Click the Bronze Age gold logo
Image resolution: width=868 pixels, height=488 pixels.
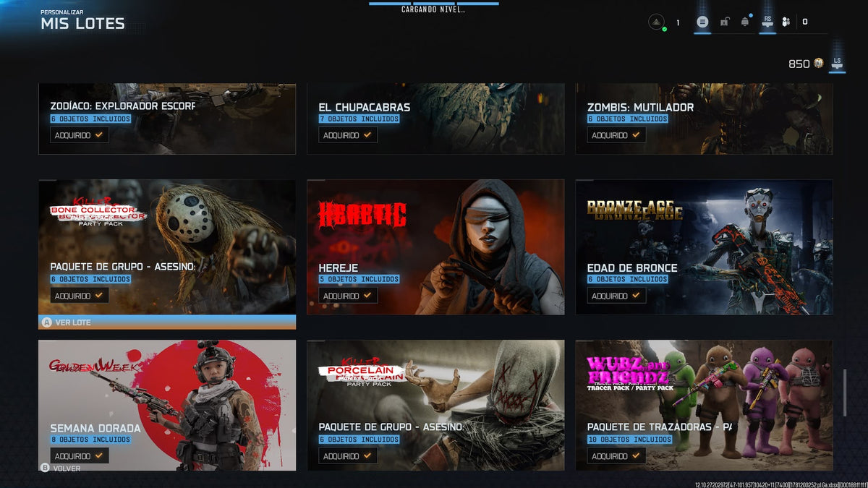tap(634, 210)
